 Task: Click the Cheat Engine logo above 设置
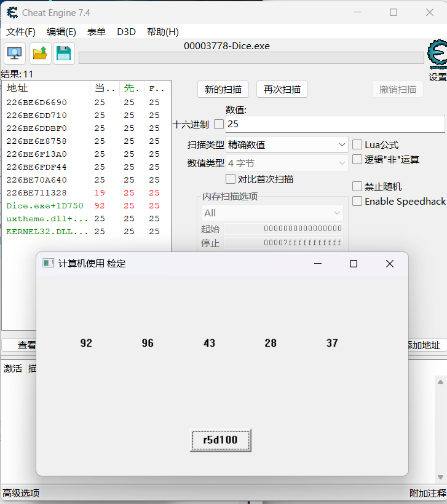437,54
